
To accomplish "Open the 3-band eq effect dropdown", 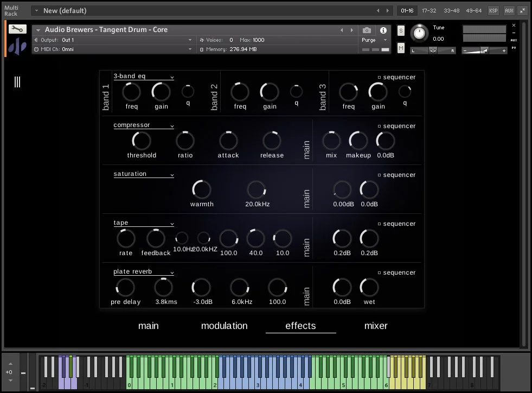I will click(x=143, y=77).
